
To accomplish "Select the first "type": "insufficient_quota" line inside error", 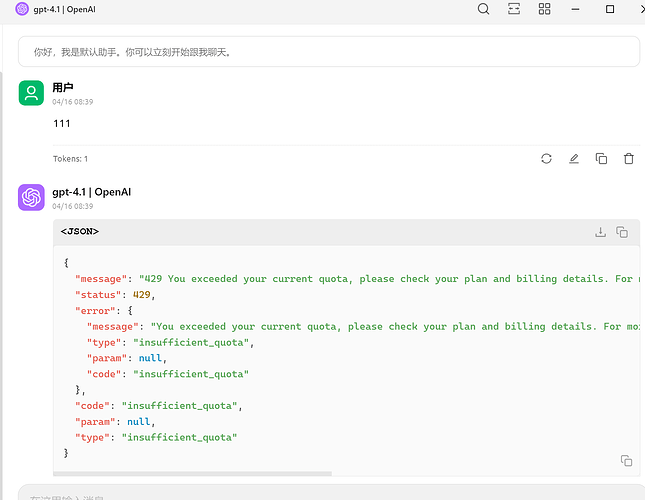I will pos(170,343).
